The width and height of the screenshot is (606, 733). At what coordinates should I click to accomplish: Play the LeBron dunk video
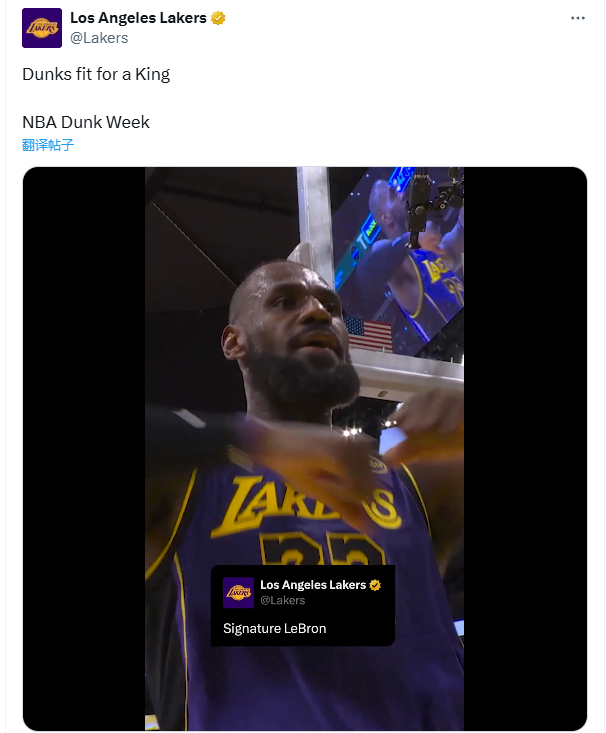point(304,400)
